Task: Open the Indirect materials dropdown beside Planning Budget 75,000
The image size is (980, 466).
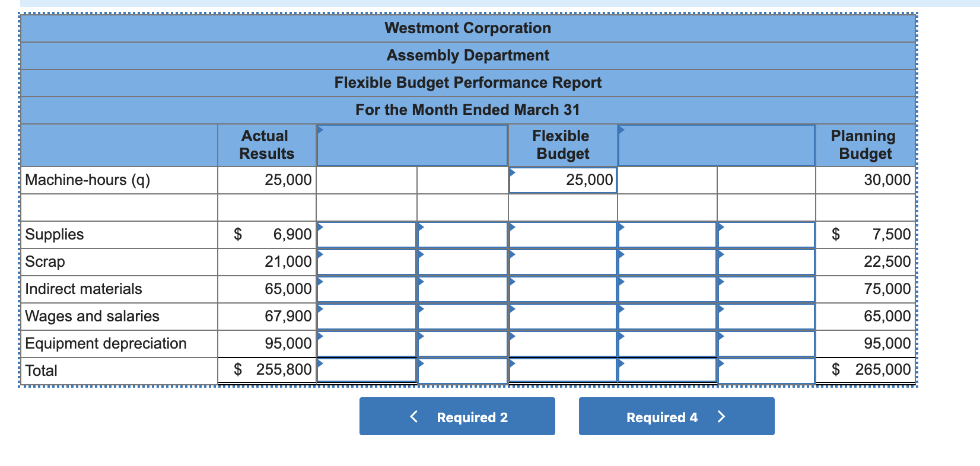Action: [x=766, y=289]
